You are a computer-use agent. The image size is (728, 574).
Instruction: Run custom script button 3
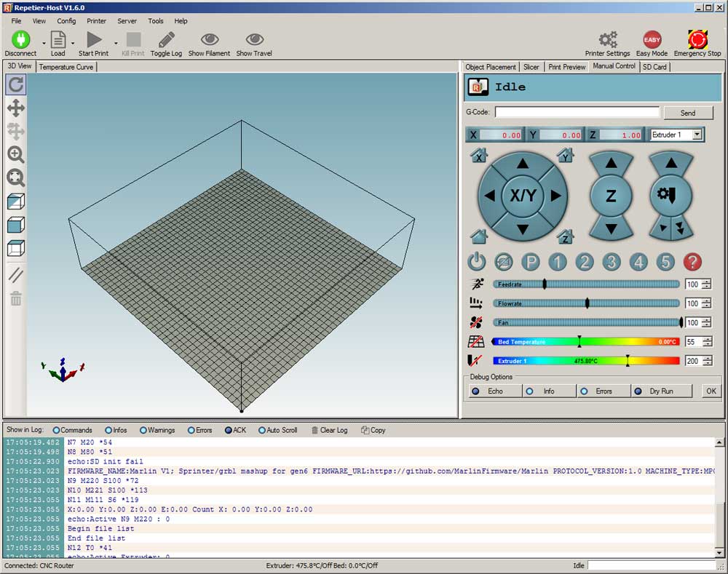[x=612, y=262]
